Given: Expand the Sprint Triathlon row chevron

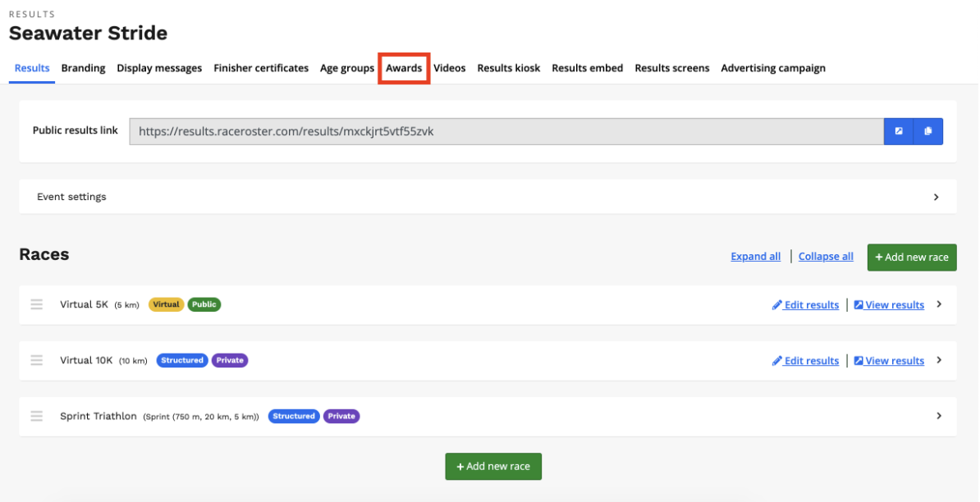Looking at the screenshot, I should tap(939, 416).
